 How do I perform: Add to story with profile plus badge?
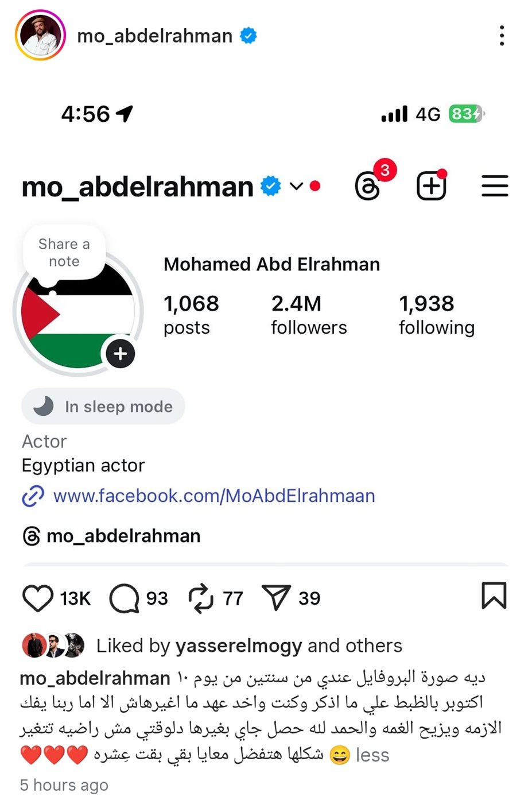(121, 354)
